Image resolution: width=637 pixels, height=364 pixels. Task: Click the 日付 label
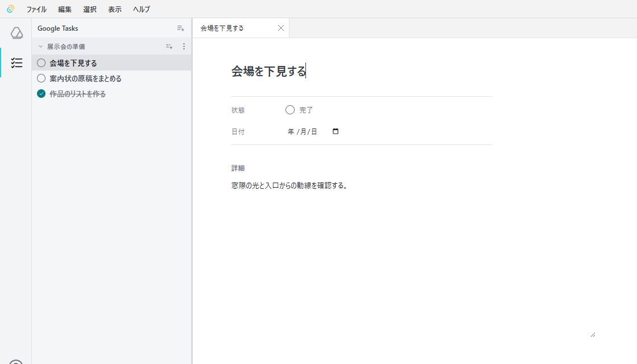coord(238,131)
